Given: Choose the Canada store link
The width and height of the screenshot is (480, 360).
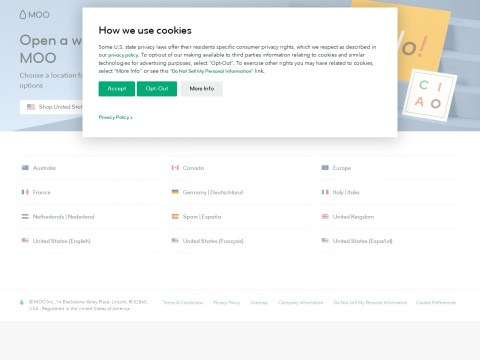Looking at the screenshot, I should 193,168.
